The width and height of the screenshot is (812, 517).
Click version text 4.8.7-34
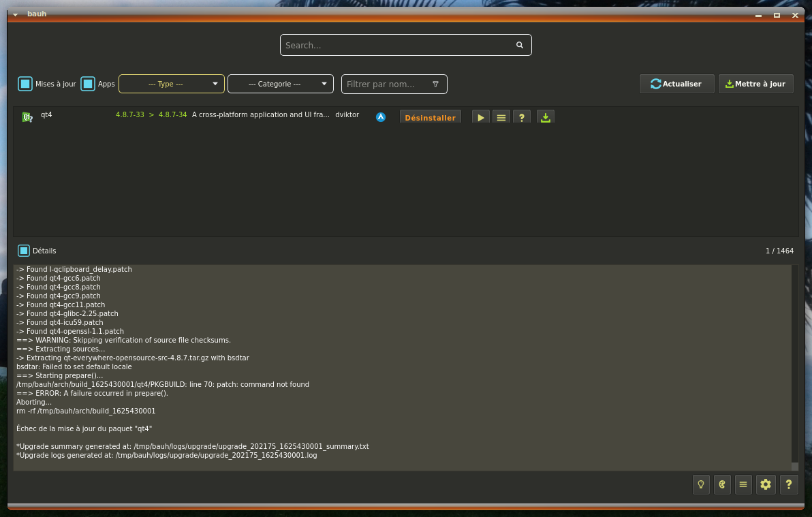pos(172,115)
